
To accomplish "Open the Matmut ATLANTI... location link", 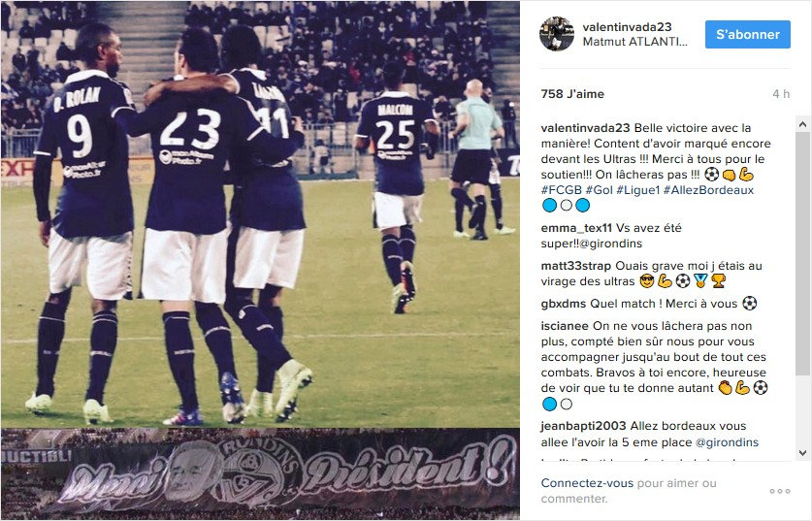I will click(634, 42).
